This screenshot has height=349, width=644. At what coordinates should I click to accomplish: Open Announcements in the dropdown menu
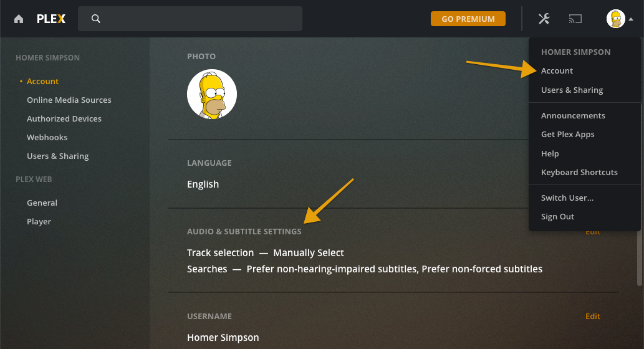point(573,116)
